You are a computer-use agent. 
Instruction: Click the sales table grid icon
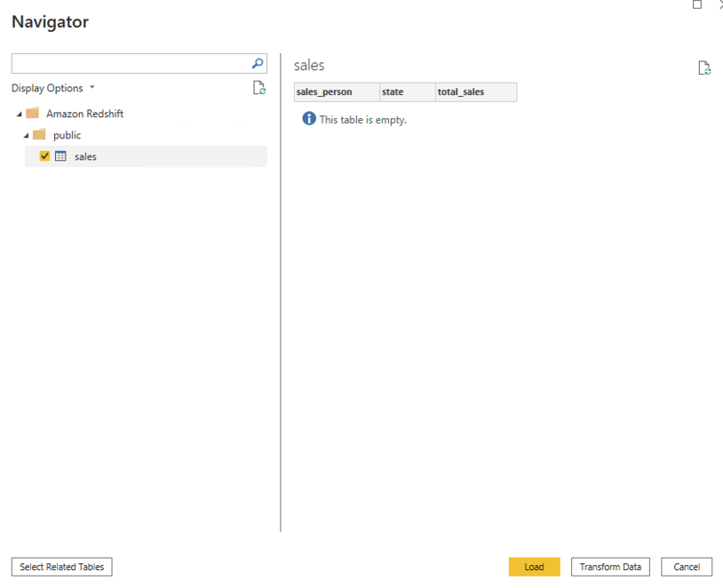pyautogui.click(x=61, y=156)
